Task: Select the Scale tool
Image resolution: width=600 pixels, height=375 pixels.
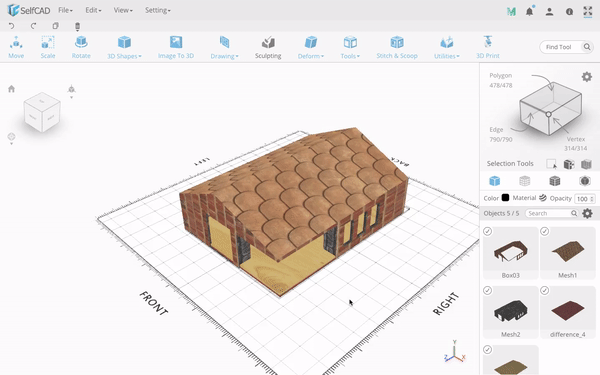Action: point(48,47)
